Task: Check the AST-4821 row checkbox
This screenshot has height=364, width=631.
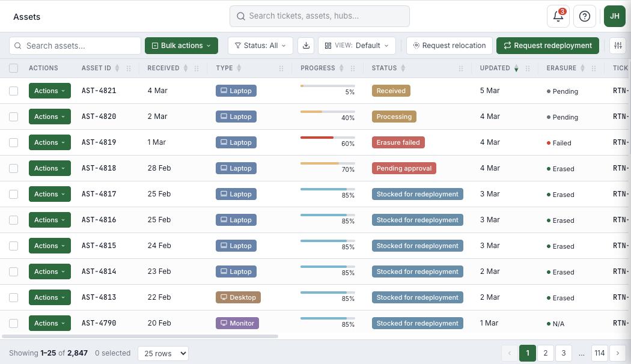Action: coord(14,91)
